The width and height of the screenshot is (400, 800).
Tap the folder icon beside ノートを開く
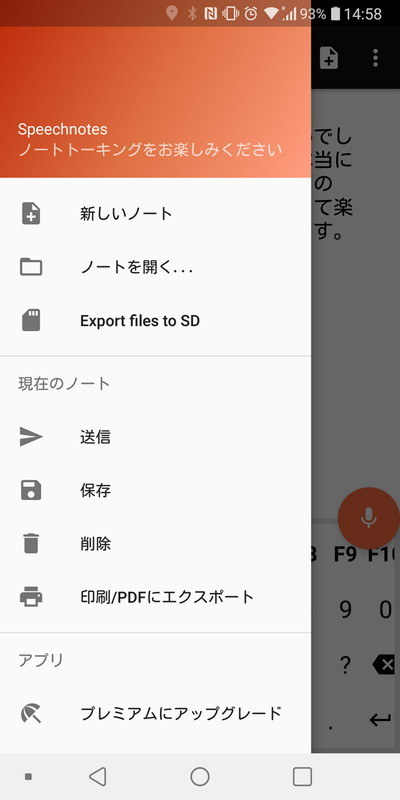(x=31, y=267)
